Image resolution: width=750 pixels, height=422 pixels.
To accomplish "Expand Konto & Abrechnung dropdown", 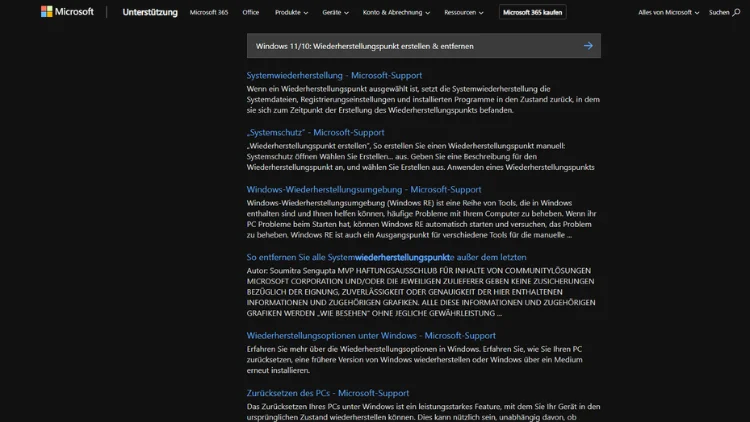I will (396, 12).
